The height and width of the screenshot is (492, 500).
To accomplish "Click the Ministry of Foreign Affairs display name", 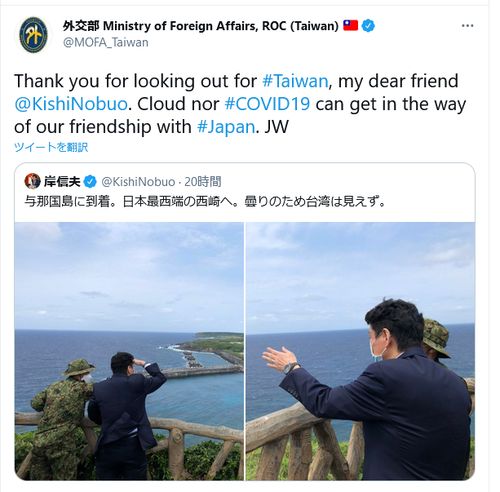I will [x=201, y=26].
